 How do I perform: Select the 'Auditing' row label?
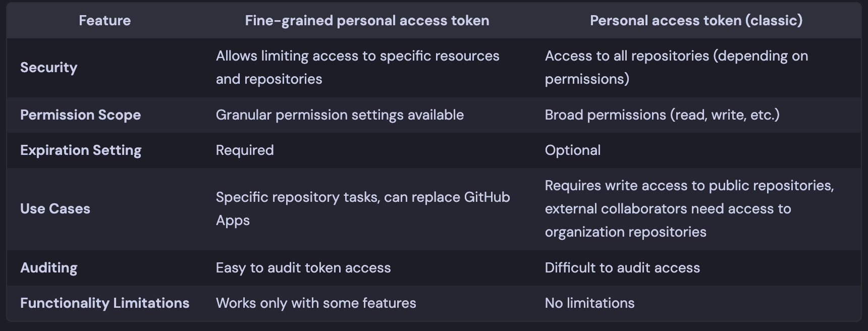[48, 268]
